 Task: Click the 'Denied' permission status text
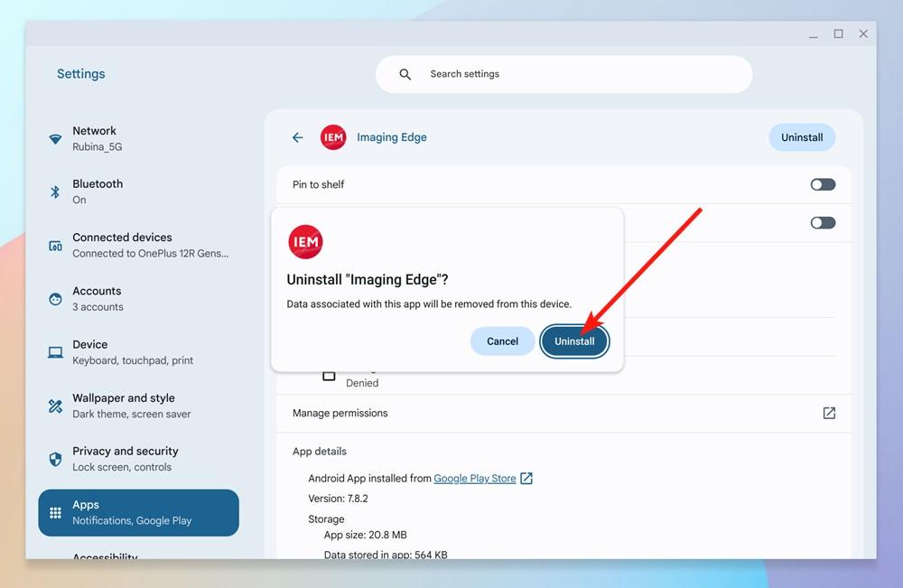pyautogui.click(x=362, y=383)
